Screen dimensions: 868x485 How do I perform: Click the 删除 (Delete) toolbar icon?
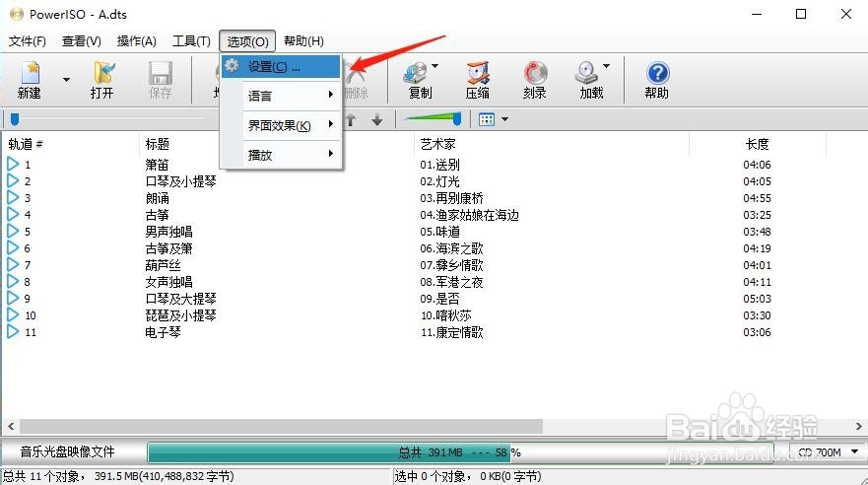click(x=356, y=80)
